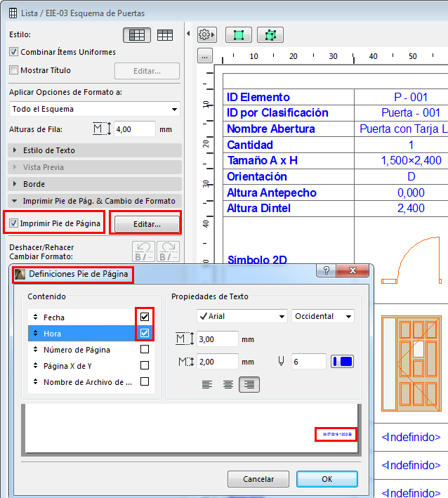Viewport: 448px width, 498px height.
Task: Select the first table style icon
Action: tap(137, 34)
